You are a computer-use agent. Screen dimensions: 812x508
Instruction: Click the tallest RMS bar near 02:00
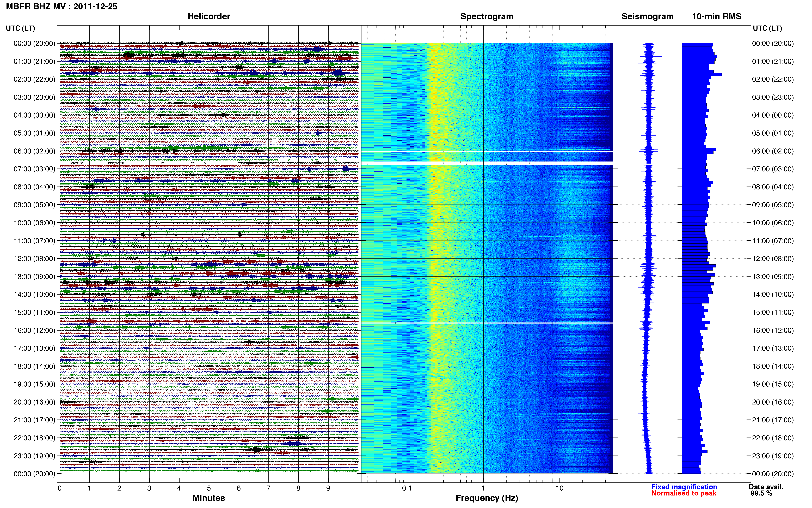click(x=702, y=75)
